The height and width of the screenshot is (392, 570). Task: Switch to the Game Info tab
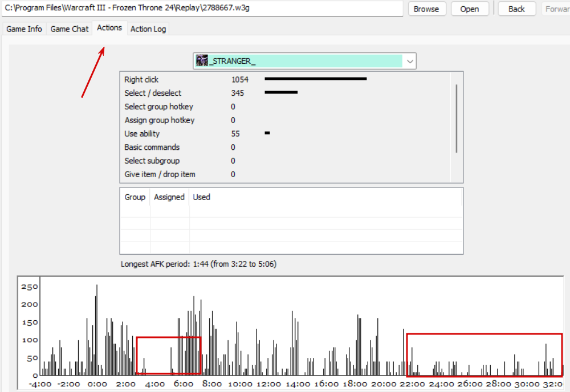point(24,28)
